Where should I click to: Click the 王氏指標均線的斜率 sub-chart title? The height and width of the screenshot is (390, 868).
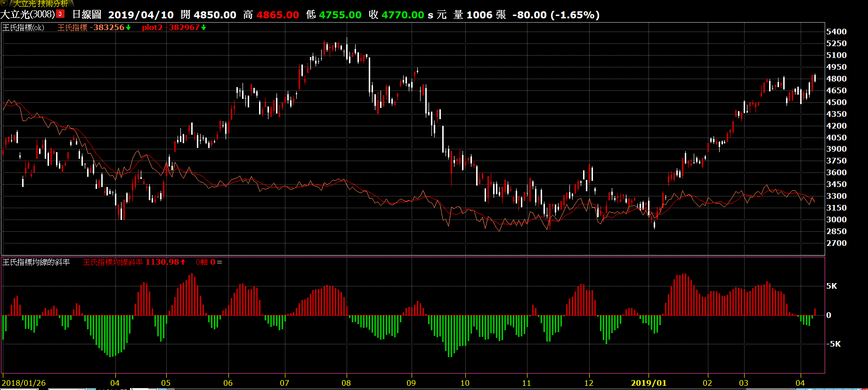pos(36,262)
